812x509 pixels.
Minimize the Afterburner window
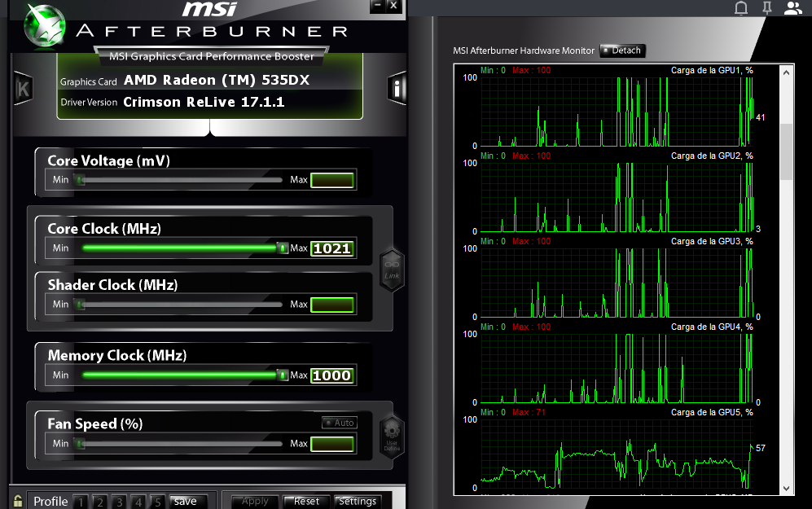tap(377, 6)
